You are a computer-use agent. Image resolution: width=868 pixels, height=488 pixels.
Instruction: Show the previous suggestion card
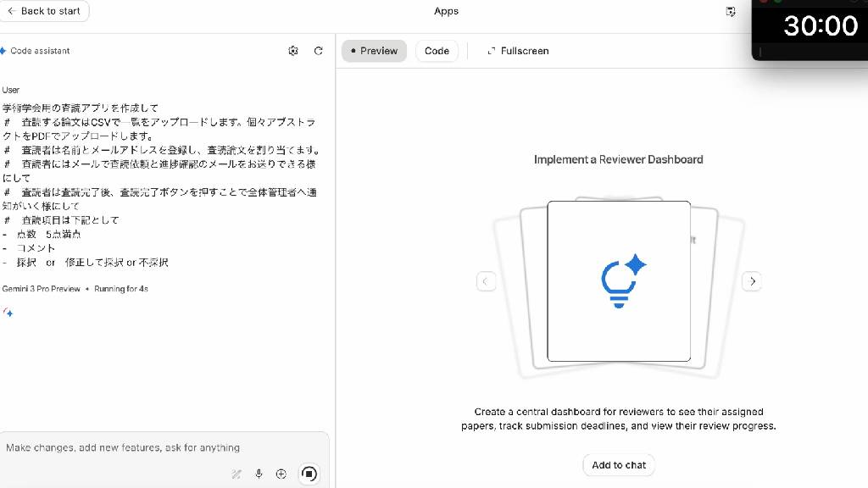point(486,281)
